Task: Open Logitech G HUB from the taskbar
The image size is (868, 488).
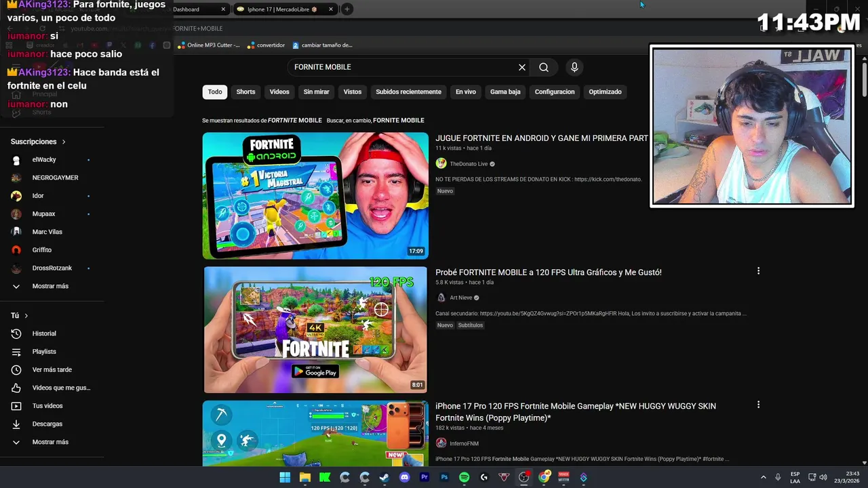Action: tap(484, 477)
